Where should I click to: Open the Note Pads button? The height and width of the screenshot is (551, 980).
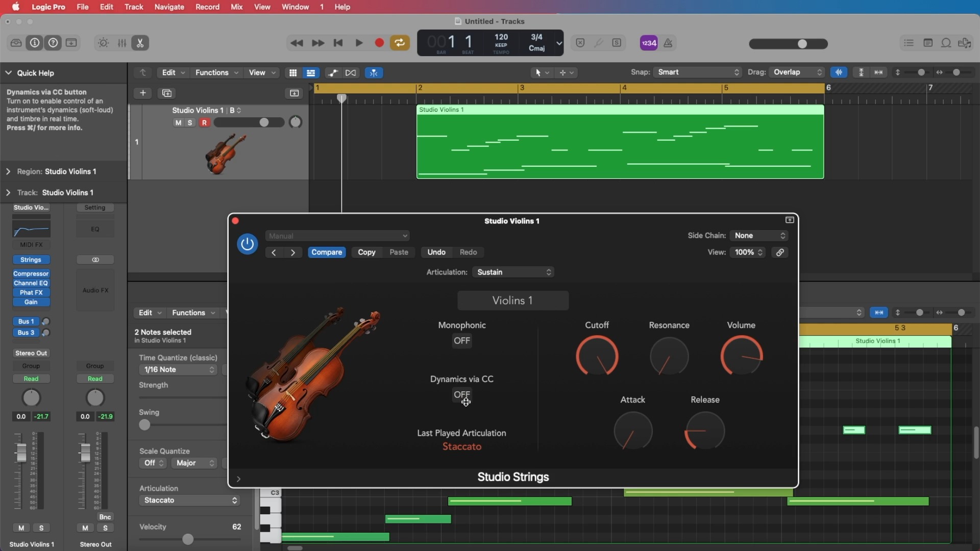click(x=928, y=43)
